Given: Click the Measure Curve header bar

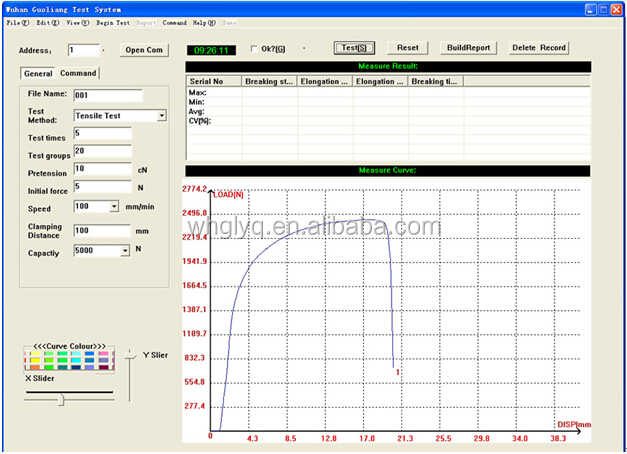Looking at the screenshot, I should [x=387, y=170].
